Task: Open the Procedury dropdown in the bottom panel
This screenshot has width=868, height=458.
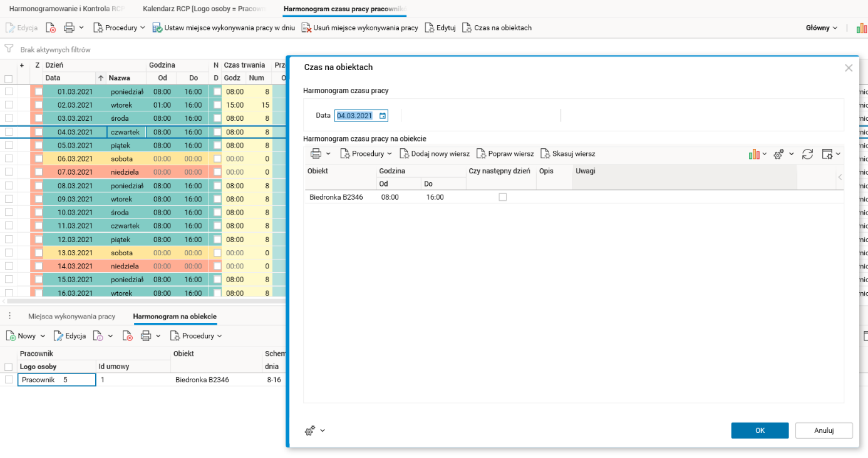Action: pyautogui.click(x=196, y=336)
